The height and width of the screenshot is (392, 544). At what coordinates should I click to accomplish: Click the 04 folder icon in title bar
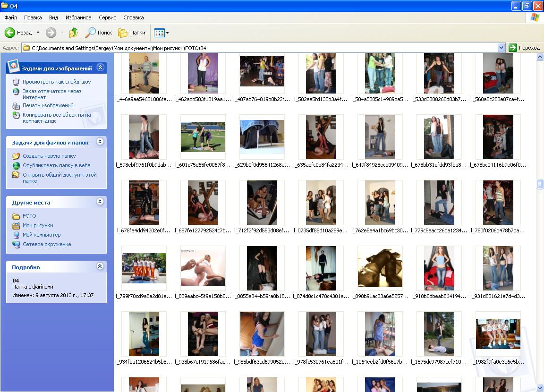5,6
